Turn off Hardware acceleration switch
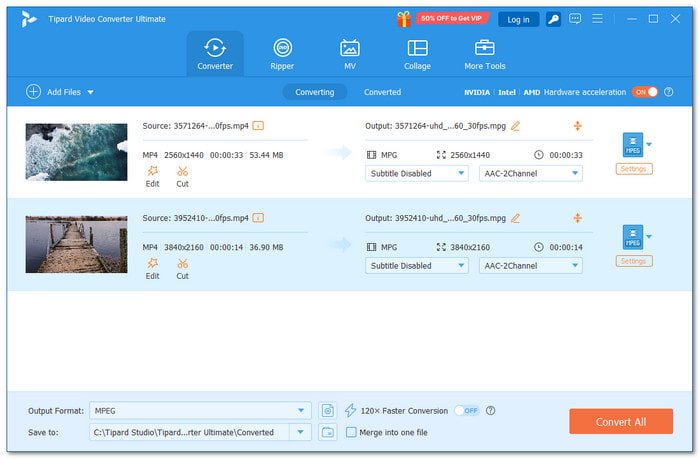The image size is (700, 459). [x=645, y=92]
